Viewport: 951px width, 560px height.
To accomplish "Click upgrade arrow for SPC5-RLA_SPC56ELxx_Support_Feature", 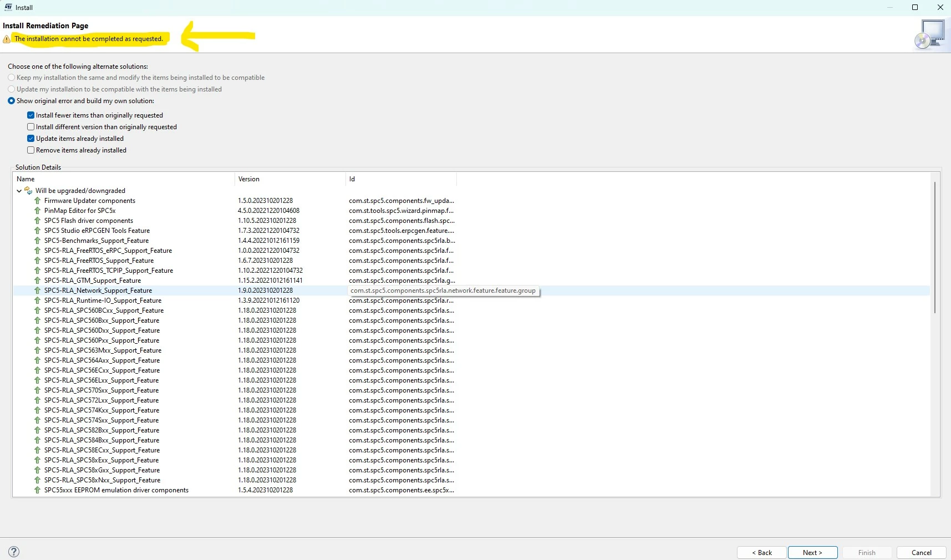I will point(38,380).
